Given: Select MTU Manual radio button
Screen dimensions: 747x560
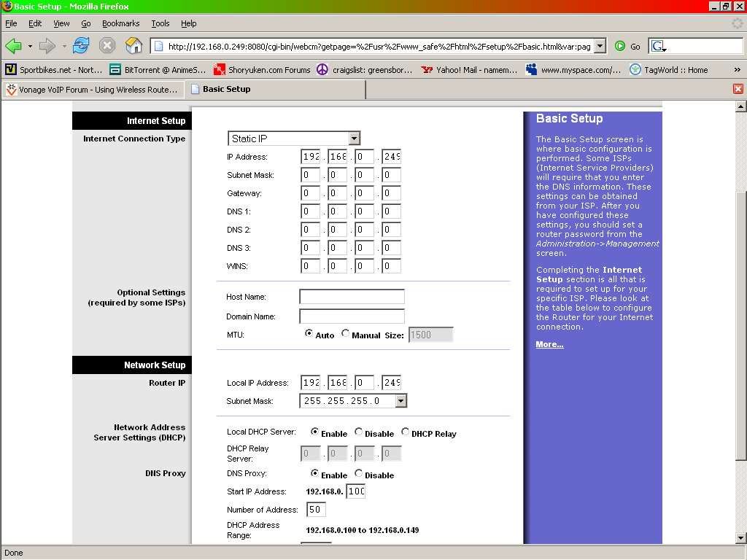Looking at the screenshot, I should 345,333.
